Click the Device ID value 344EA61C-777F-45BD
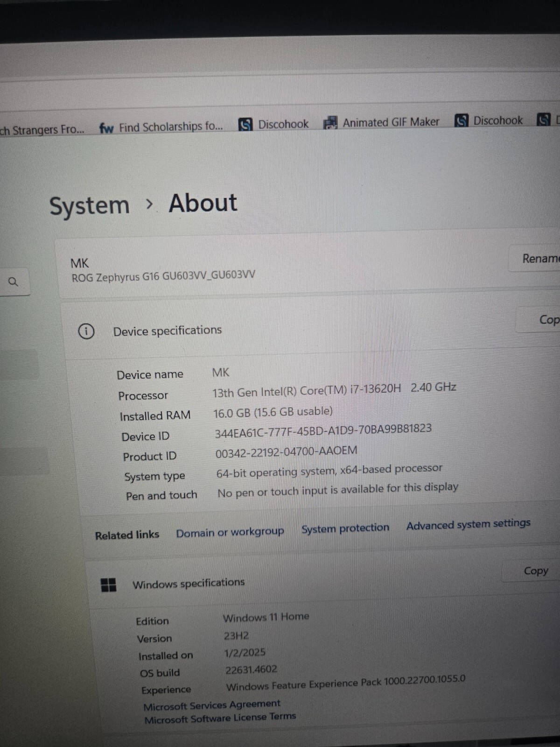 pyautogui.click(x=323, y=431)
